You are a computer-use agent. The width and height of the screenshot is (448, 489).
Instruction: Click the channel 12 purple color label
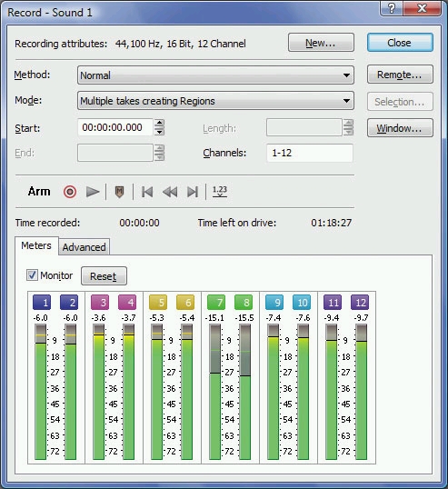(x=360, y=302)
